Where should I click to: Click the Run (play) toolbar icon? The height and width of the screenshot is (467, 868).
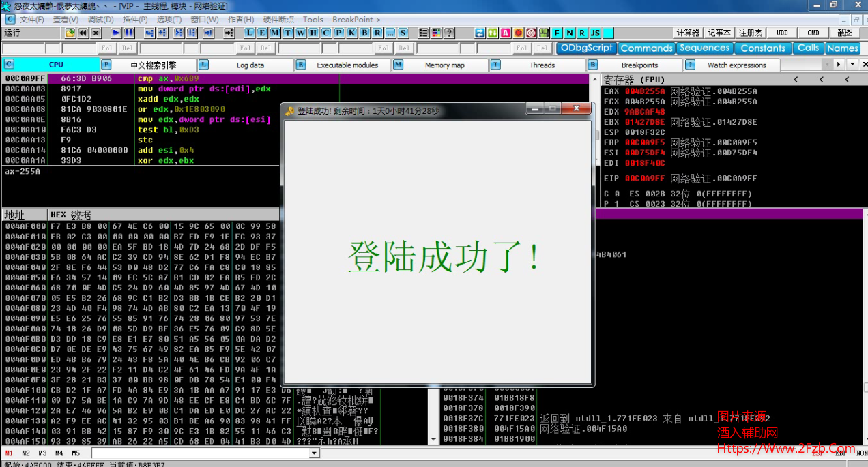pyautogui.click(x=116, y=32)
